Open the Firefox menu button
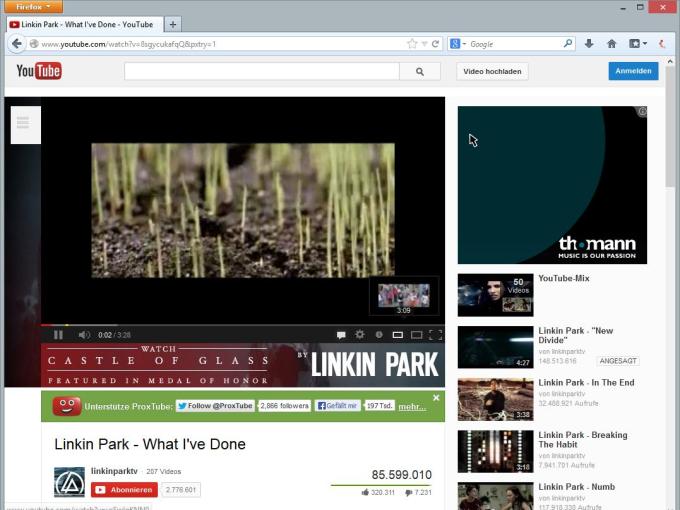Screen dimensions: 680x510 click(x=33, y=7)
